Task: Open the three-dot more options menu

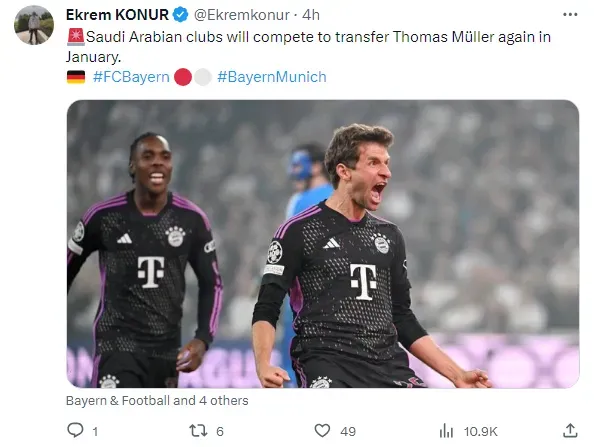Action: 570,15
